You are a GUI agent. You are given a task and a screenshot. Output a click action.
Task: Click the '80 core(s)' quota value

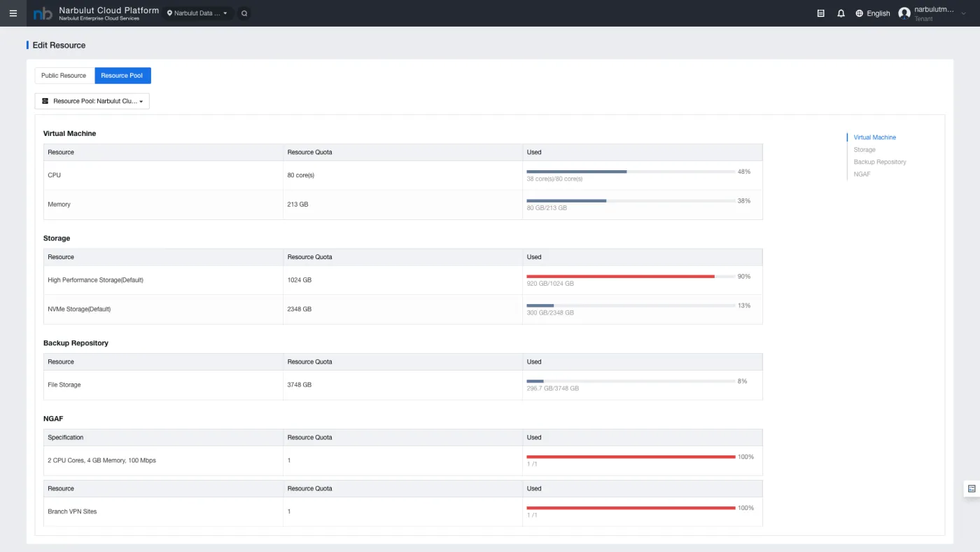(301, 175)
